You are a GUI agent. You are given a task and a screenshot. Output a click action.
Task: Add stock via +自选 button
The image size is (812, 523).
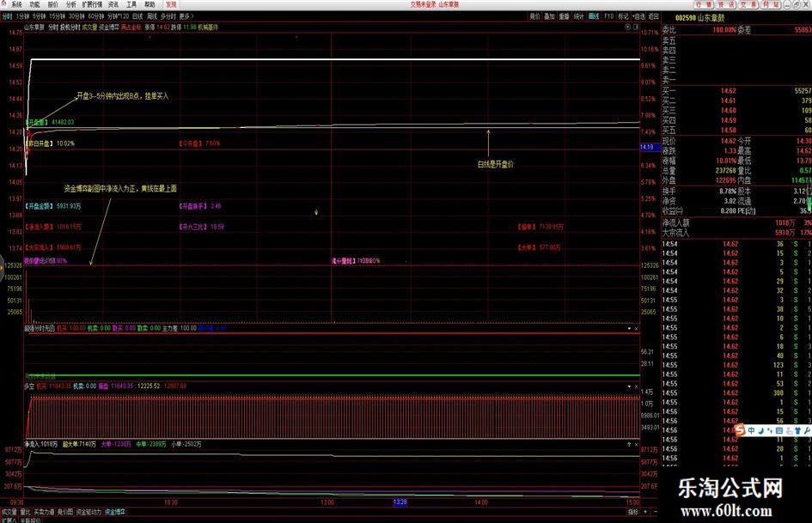tap(639, 16)
